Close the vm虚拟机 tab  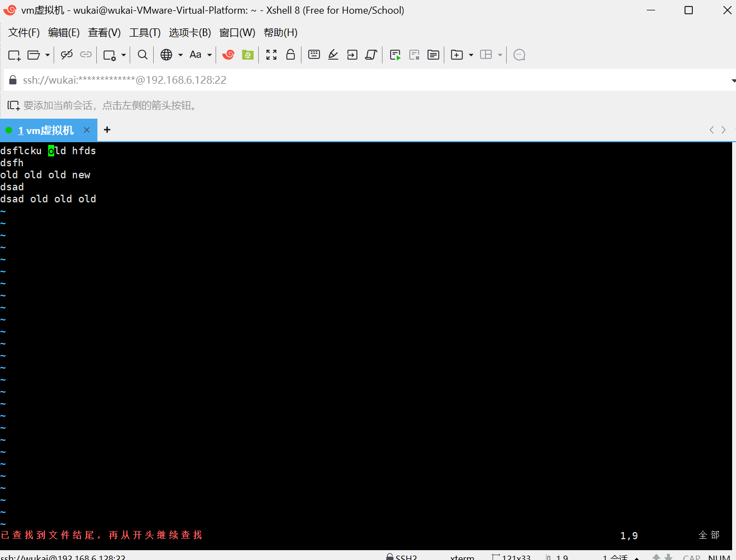click(x=86, y=130)
